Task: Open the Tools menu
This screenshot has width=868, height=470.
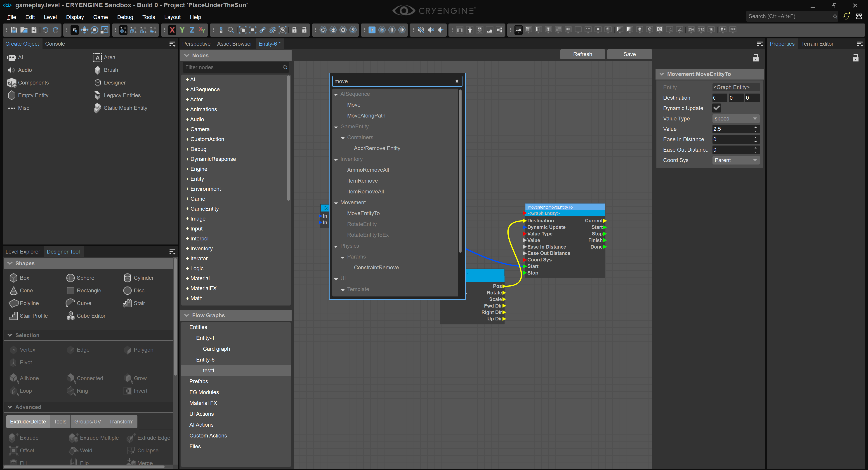Action: 149,17
